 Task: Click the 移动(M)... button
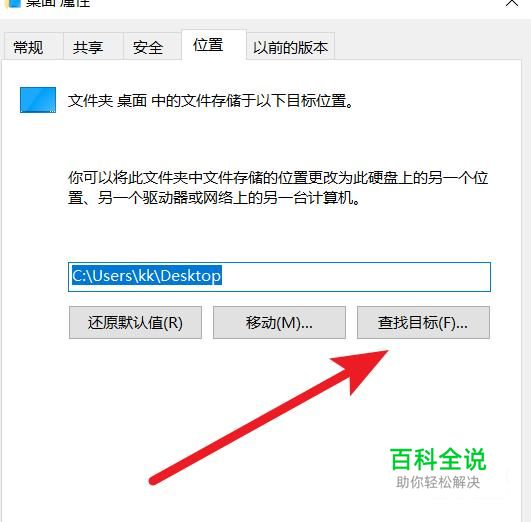tap(279, 322)
